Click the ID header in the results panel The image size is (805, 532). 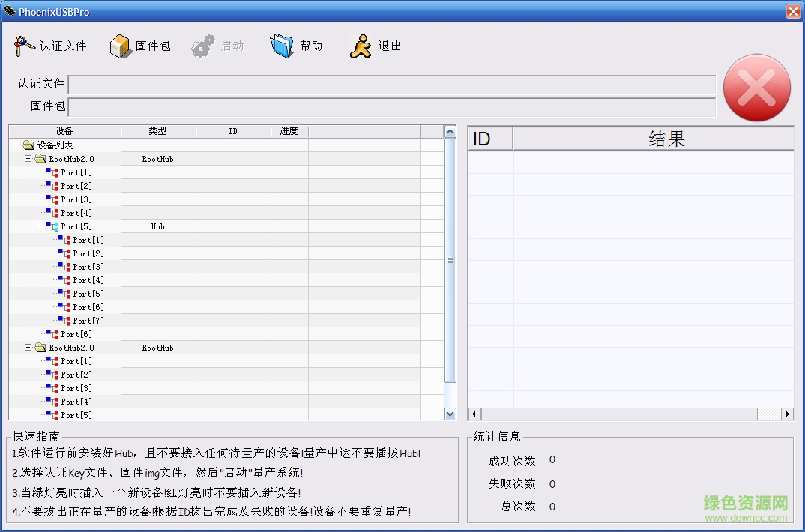point(489,138)
